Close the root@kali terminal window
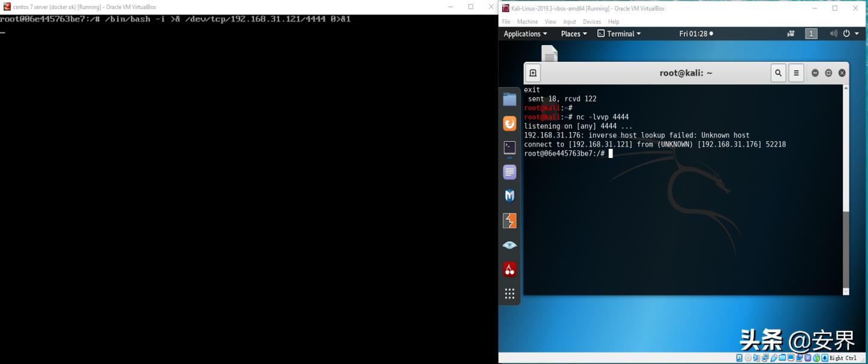Image resolution: width=868 pixels, height=364 pixels. click(842, 73)
